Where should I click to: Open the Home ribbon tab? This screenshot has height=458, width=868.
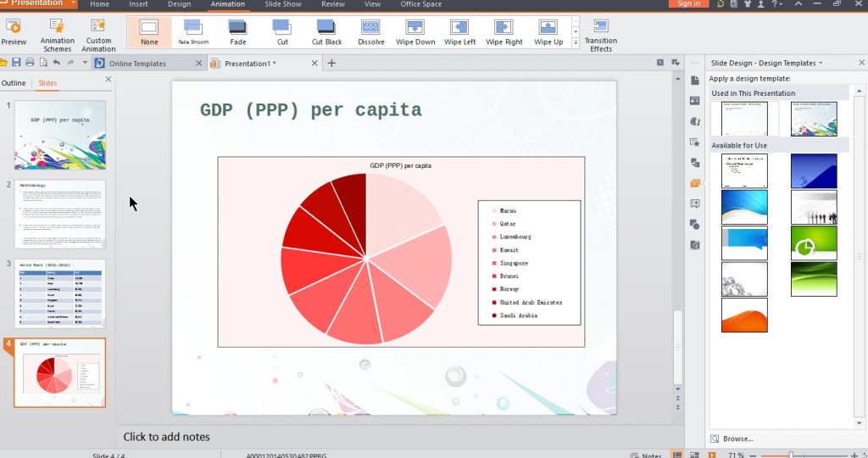pos(100,4)
